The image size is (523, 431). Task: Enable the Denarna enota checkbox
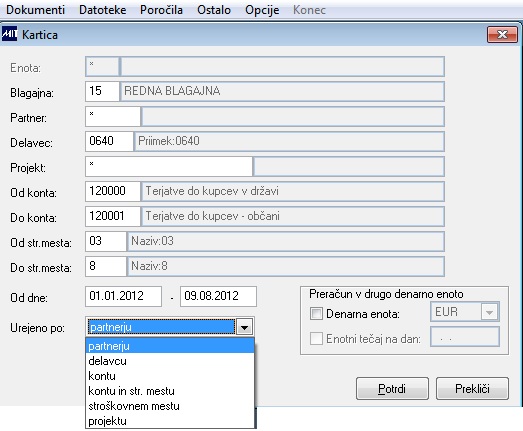(x=316, y=314)
